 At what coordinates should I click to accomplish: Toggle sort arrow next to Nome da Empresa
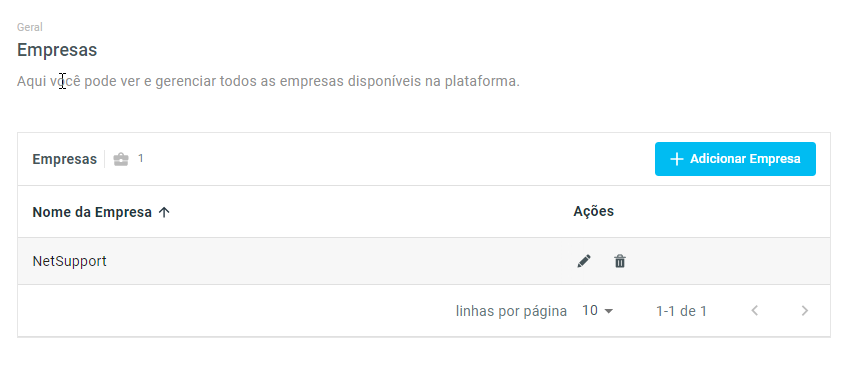(164, 212)
